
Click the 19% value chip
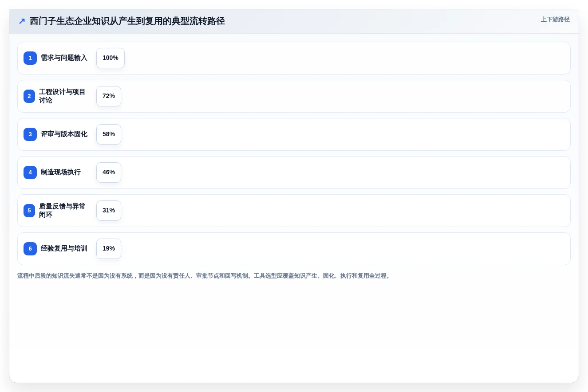pyautogui.click(x=109, y=249)
